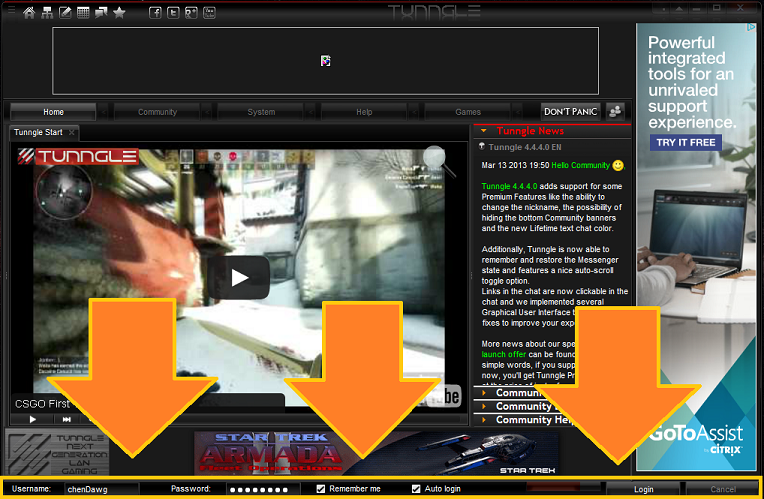
Task: Toggle the Auto login checkbox
Action: (x=416, y=489)
